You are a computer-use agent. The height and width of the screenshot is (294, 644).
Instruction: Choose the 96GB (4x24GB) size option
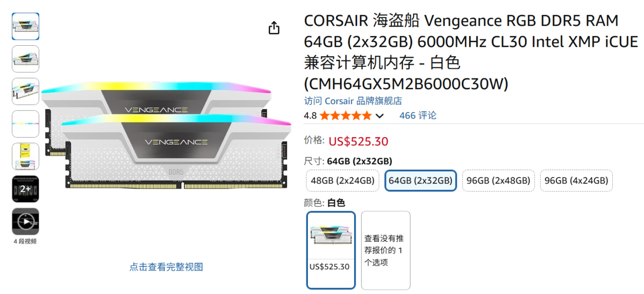577,180
